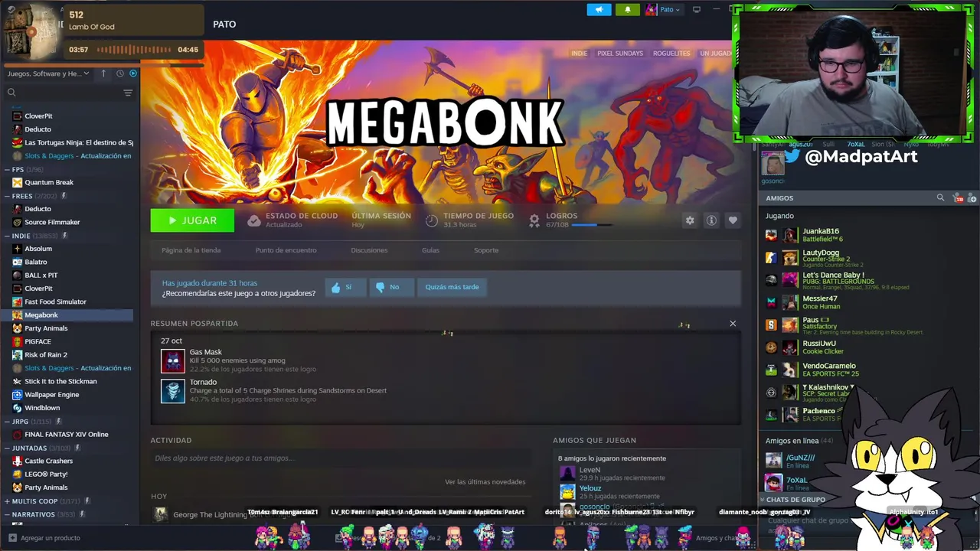Search friends magnifier icon in Amigos
Viewport: 980px width, 551px height.
click(940, 198)
